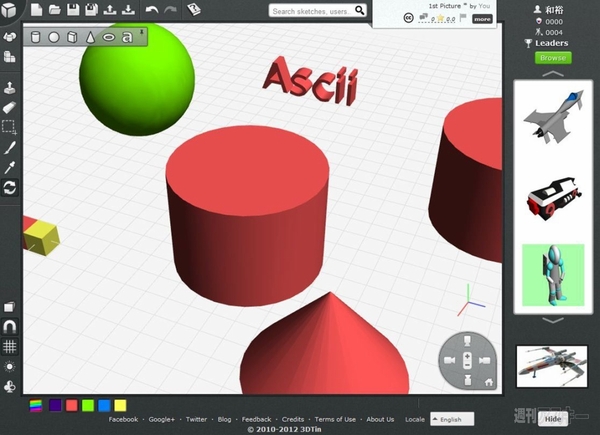Viewport: 600px width, 435px height.
Task: Click the Hide button
Action: click(553, 419)
